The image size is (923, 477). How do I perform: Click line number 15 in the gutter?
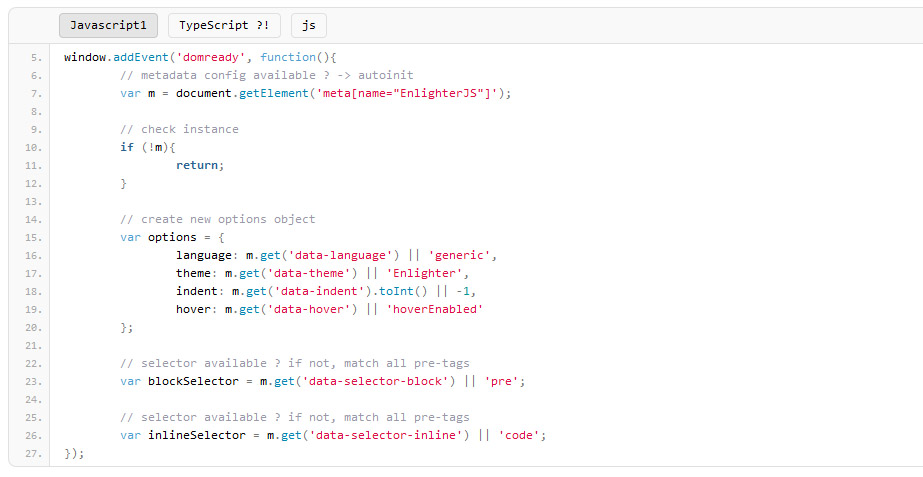(32, 237)
